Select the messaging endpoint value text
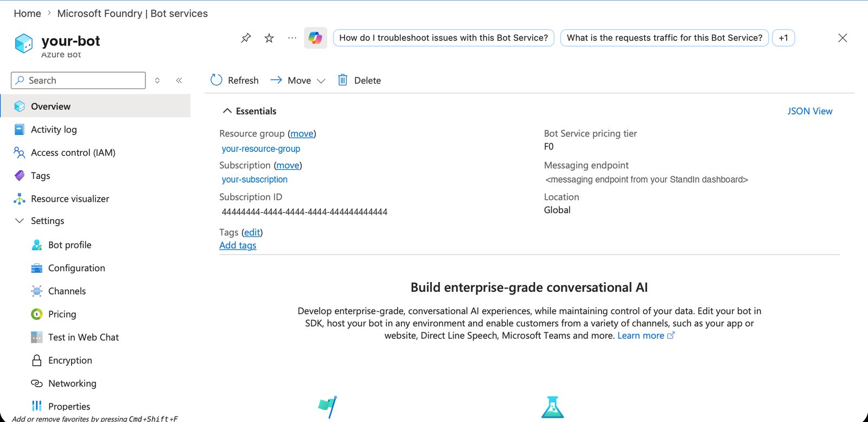This screenshot has height=422, width=868. click(647, 180)
